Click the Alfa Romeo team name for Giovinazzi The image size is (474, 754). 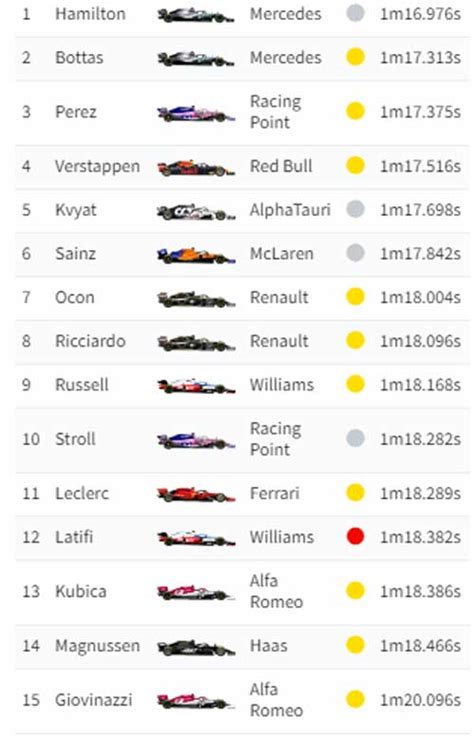[x=276, y=700]
